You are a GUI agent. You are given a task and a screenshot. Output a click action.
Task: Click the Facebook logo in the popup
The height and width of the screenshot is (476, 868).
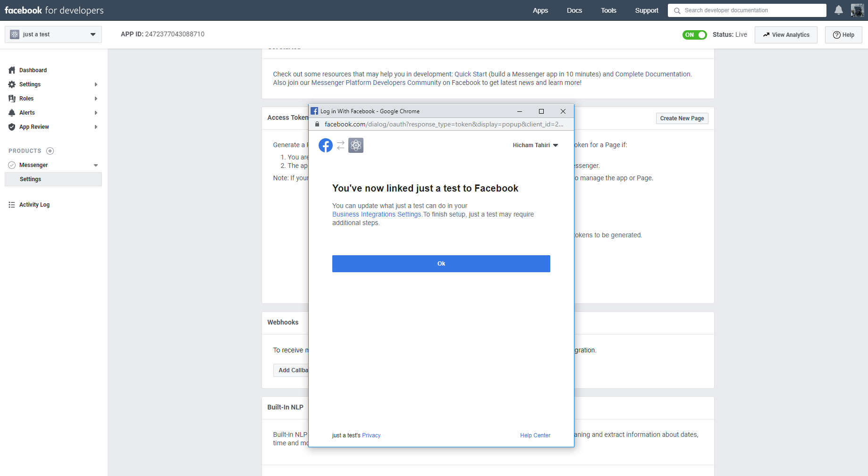[x=326, y=145]
